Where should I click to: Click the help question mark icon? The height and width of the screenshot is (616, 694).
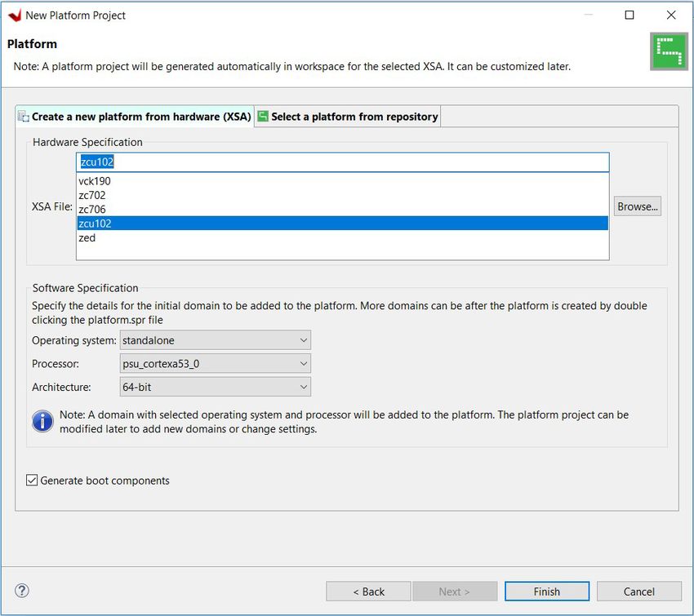22,591
